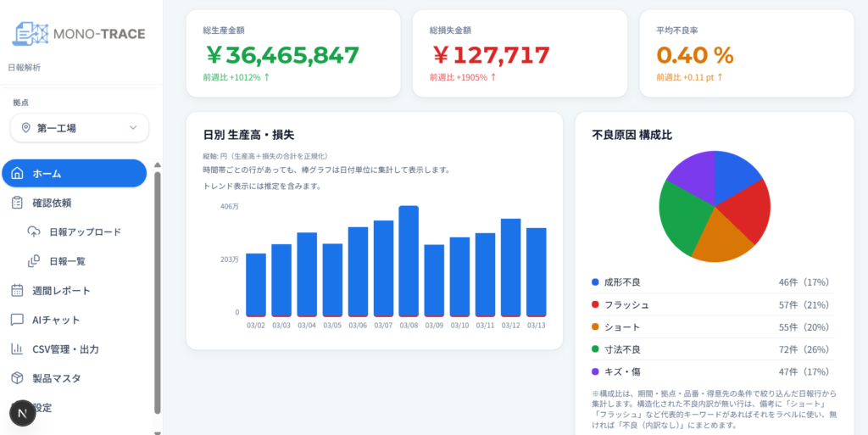This screenshot has width=868, height=435.
Task: Click the 03/08 bar in the chart
Action: click(x=409, y=261)
